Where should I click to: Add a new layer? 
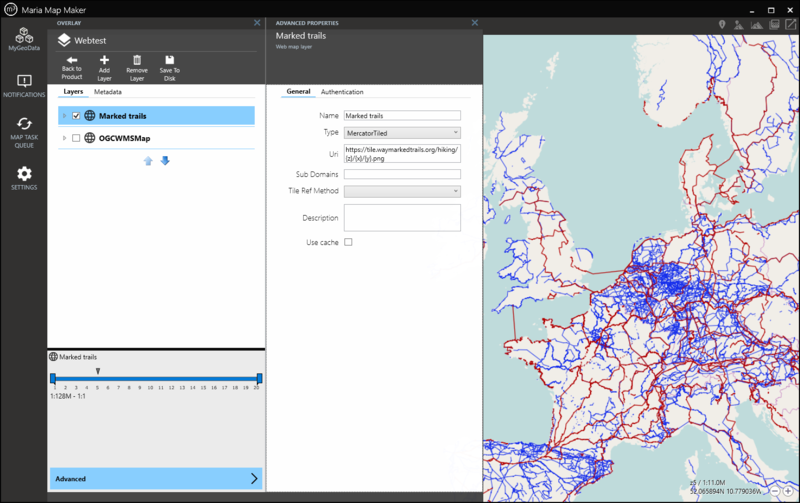104,68
